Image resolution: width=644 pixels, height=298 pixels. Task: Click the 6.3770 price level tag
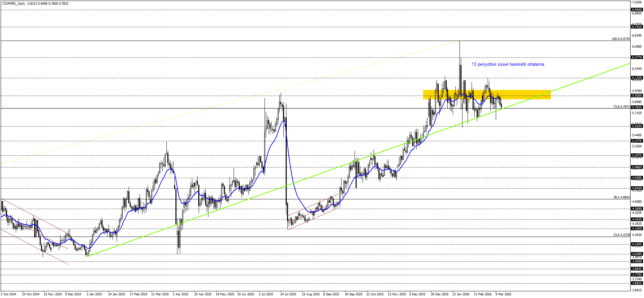click(637, 57)
